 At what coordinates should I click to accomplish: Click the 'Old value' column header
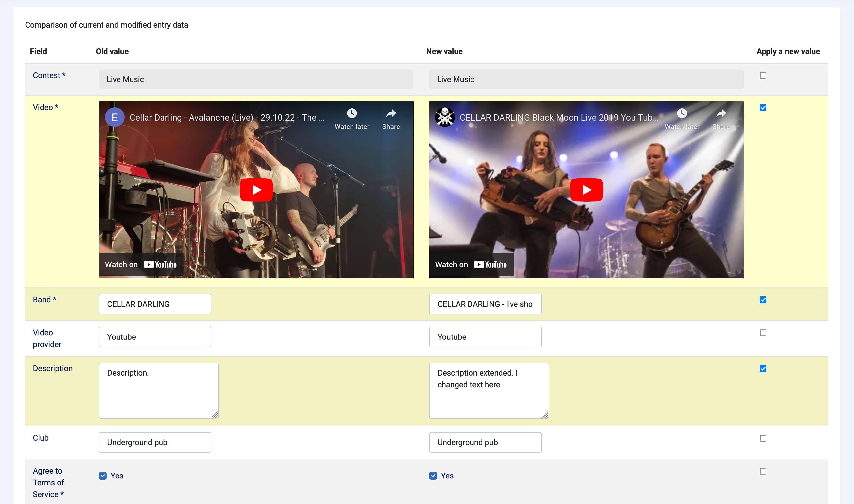tap(112, 51)
